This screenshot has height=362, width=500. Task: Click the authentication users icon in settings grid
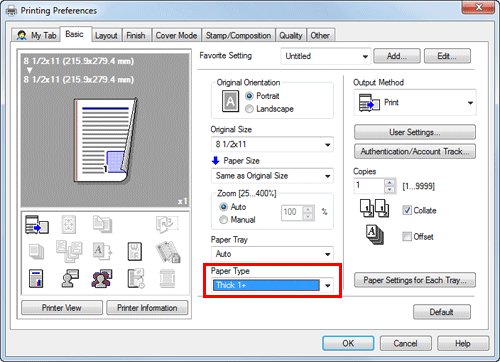pyautogui.click(x=101, y=279)
